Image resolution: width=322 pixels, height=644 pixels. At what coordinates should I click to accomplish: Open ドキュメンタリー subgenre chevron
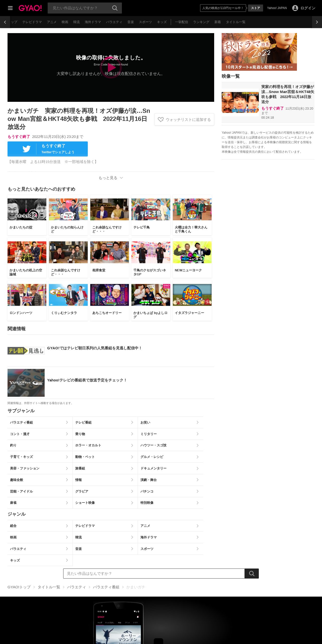pyautogui.click(x=198, y=468)
